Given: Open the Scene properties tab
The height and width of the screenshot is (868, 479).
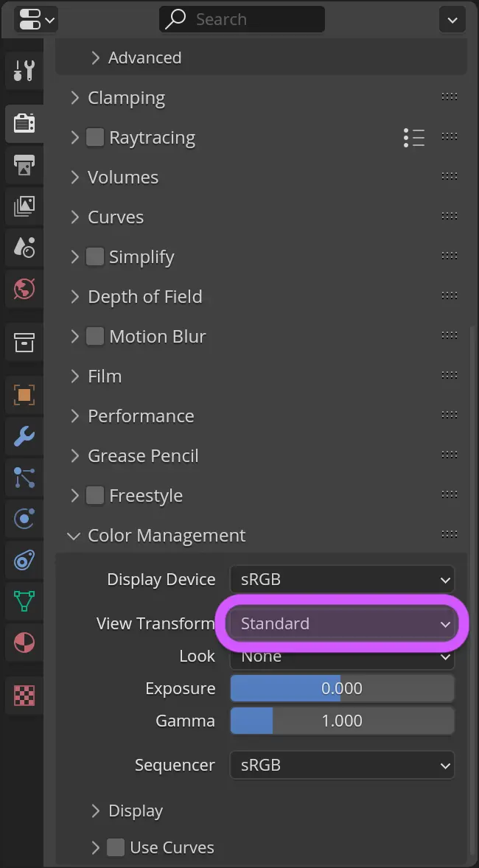Looking at the screenshot, I should click(24, 247).
